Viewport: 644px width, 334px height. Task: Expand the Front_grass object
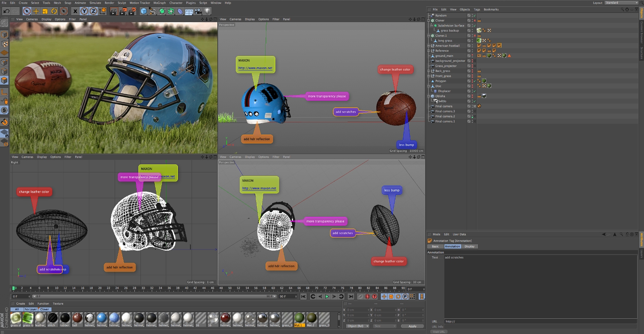[x=428, y=76]
